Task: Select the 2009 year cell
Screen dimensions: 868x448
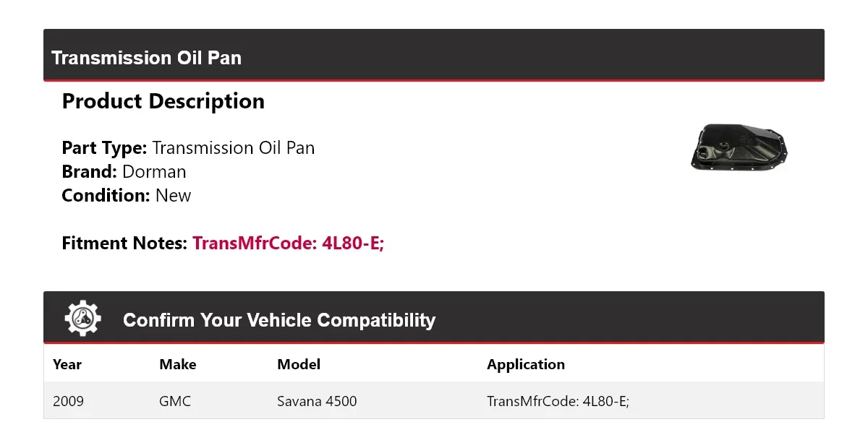Action: (68, 400)
